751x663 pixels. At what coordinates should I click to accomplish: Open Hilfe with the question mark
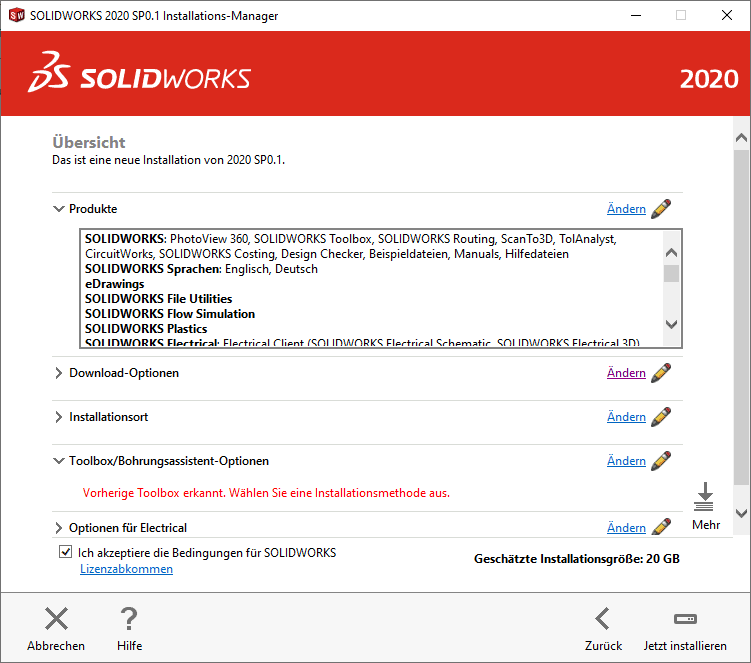[x=129, y=618]
